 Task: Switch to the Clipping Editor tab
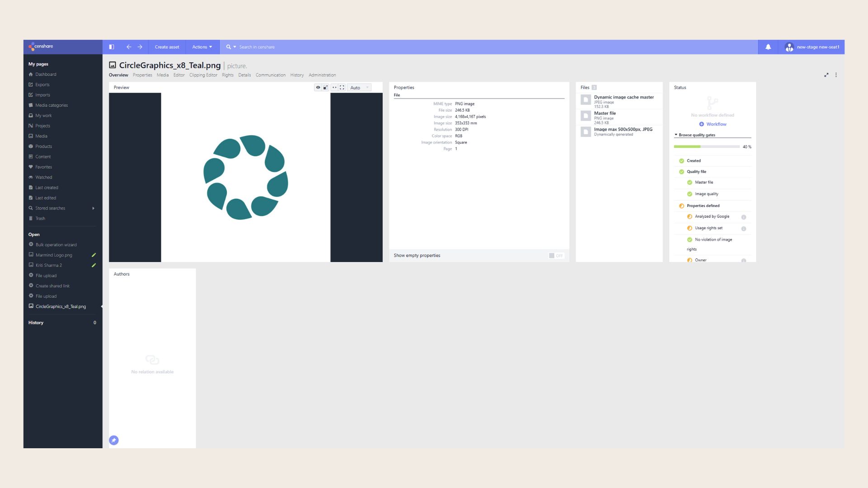point(203,75)
